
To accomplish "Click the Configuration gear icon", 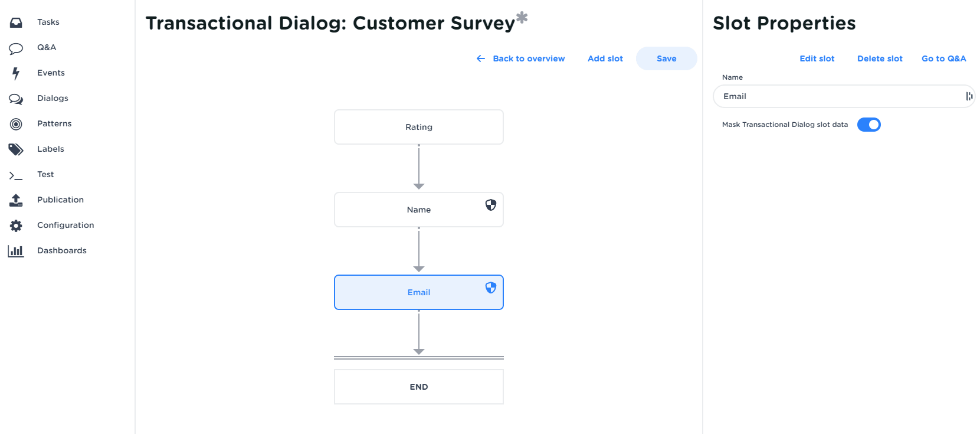I will [x=16, y=226].
